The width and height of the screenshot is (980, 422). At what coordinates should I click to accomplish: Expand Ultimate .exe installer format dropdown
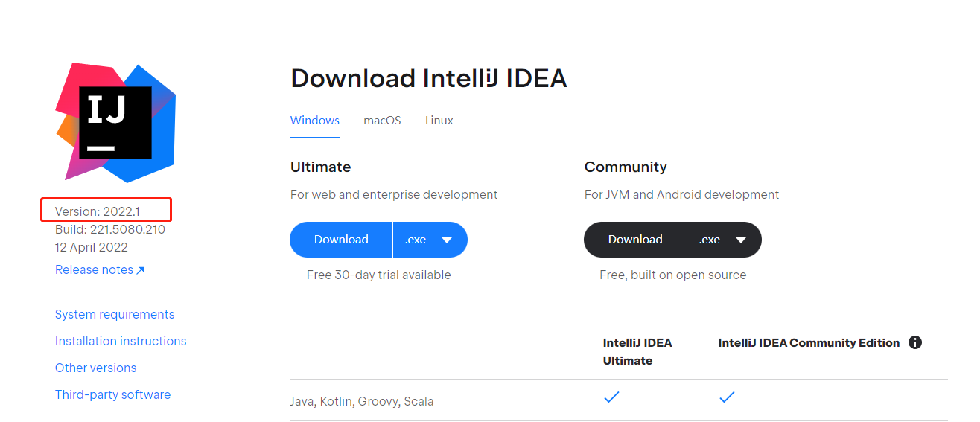point(430,240)
